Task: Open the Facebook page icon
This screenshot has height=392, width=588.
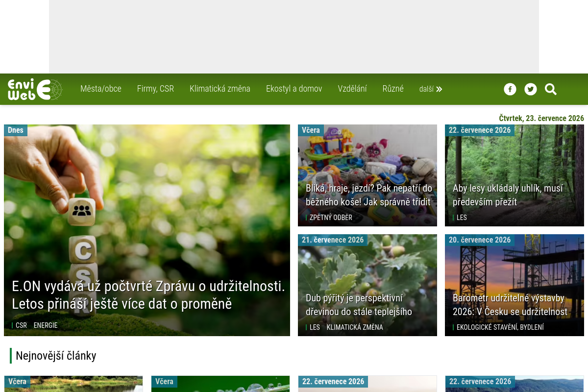Action: [x=510, y=89]
